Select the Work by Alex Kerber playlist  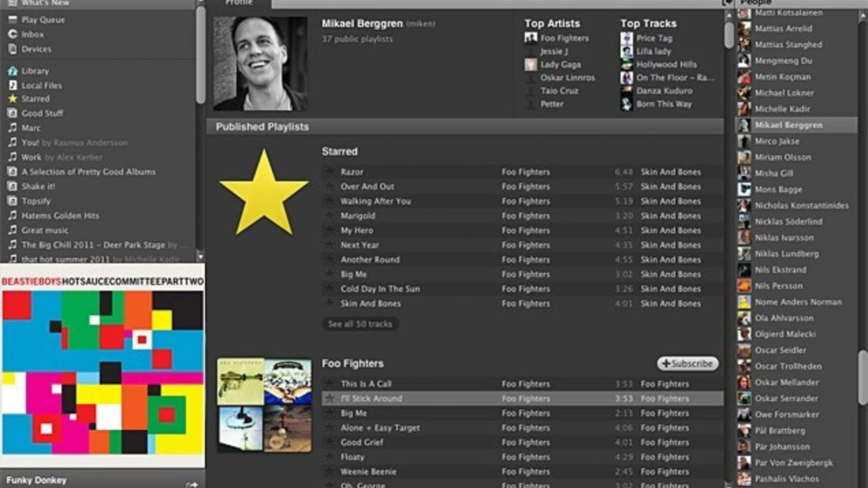62,157
